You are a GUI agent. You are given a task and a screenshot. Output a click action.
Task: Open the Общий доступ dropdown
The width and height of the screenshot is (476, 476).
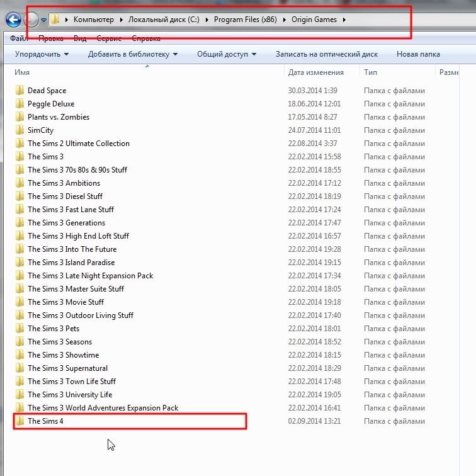227,54
